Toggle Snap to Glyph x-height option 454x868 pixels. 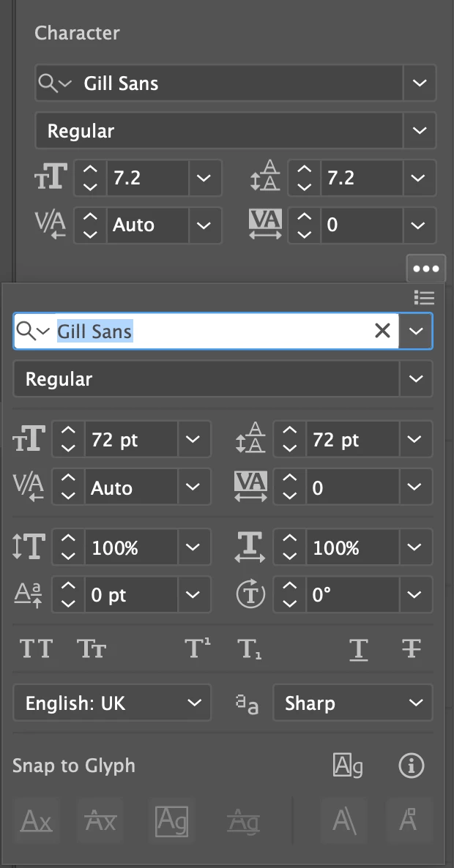point(100,821)
